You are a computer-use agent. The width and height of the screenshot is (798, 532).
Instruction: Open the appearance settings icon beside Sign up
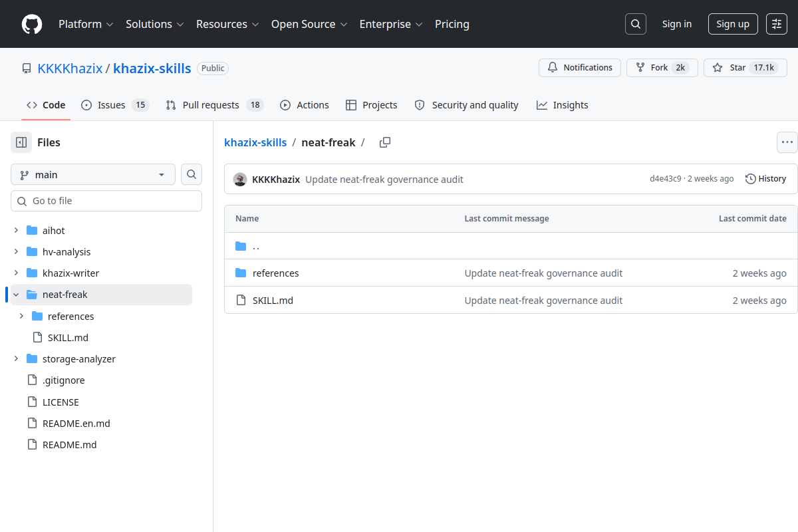777,24
